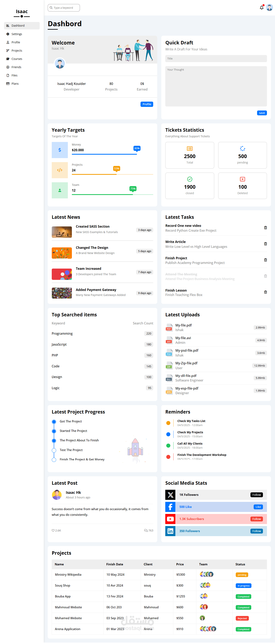Click the Arena Application project name

[67, 629]
